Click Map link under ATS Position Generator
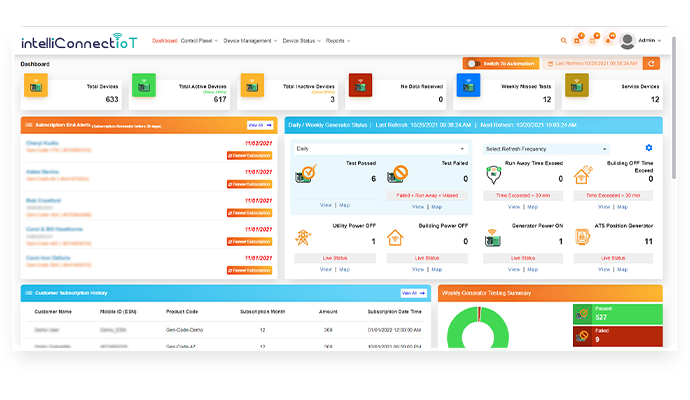 622,269
